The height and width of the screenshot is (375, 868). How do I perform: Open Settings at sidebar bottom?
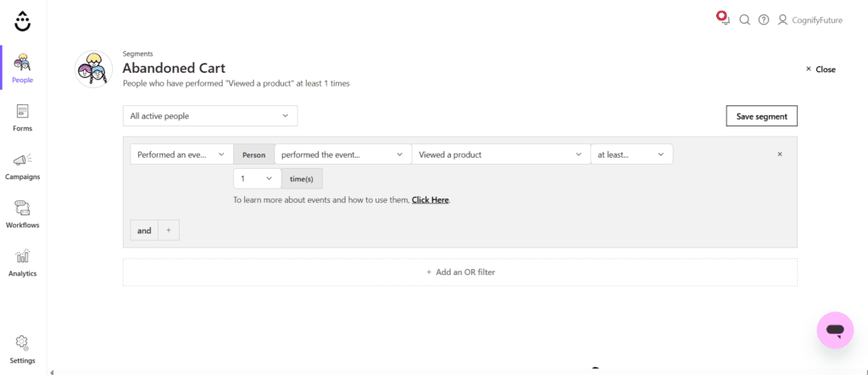(23, 350)
